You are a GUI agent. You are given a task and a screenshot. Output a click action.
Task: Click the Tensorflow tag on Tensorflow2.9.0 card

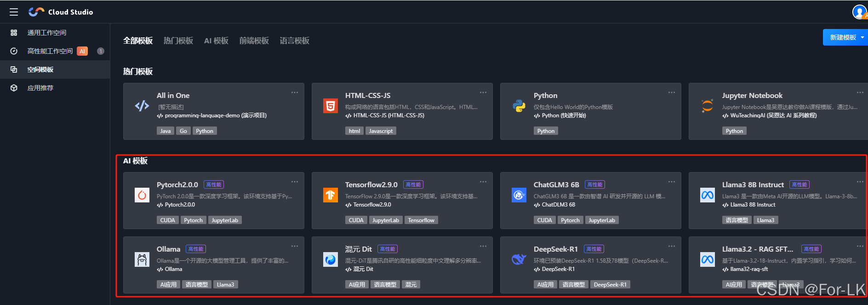(x=421, y=220)
